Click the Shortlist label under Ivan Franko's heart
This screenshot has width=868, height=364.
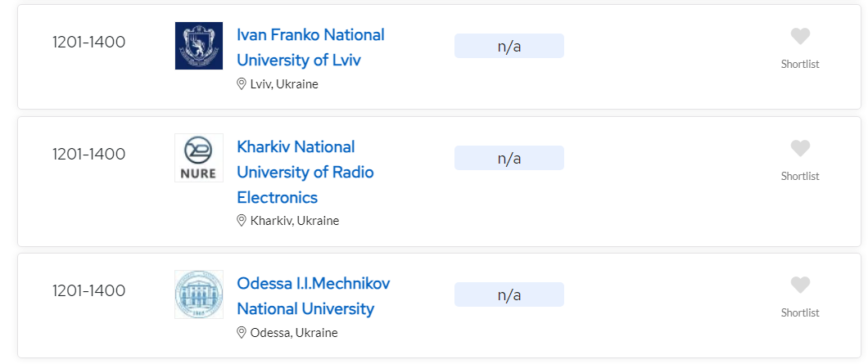pos(800,65)
